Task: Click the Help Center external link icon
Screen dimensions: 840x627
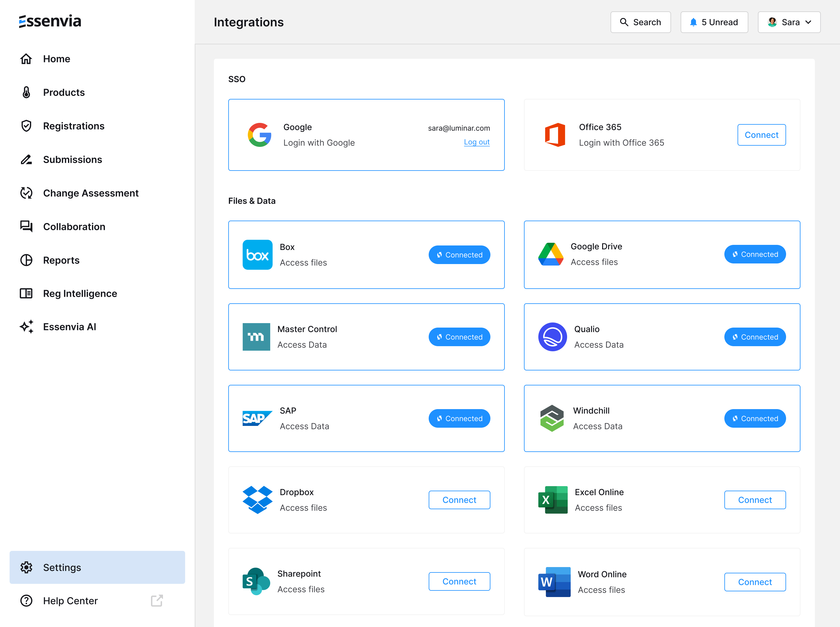Action: point(157,601)
